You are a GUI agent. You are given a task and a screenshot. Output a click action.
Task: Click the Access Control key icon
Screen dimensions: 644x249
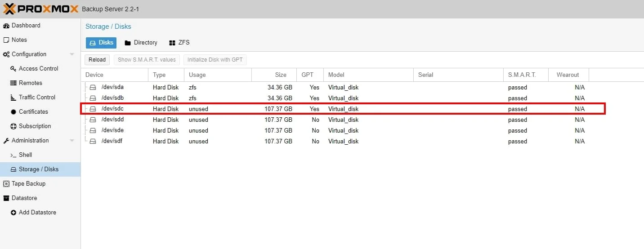coord(13,69)
